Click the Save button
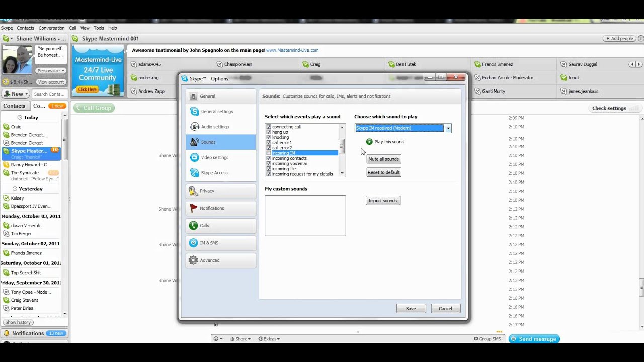This screenshot has height=362, width=644. tap(411, 309)
